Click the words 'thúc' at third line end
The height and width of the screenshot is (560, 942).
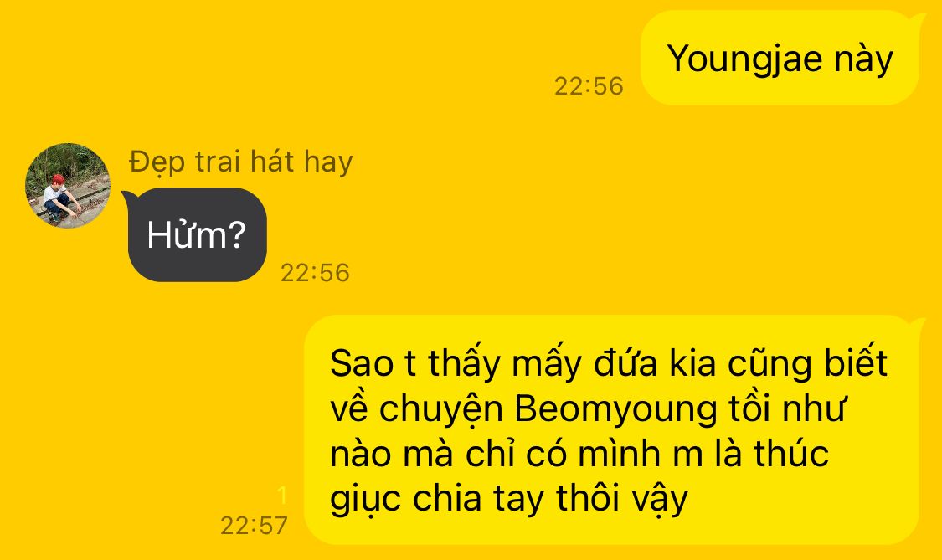click(x=791, y=453)
